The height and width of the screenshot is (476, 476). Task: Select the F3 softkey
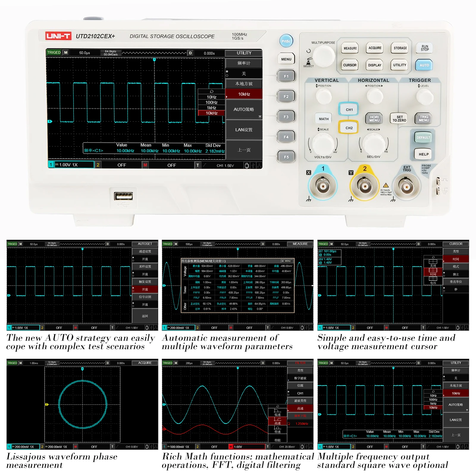pyautogui.click(x=286, y=117)
